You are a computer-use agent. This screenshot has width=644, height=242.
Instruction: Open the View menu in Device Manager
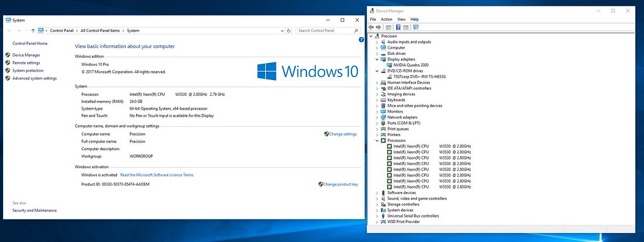(401, 20)
